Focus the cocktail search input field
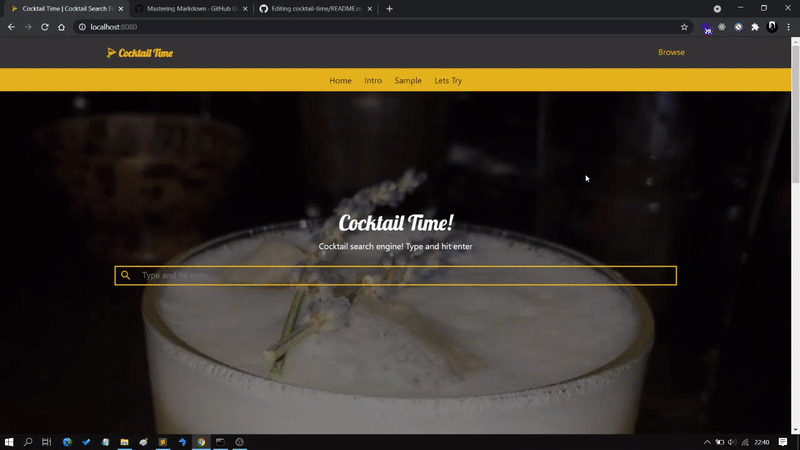The image size is (800, 450). pos(395,276)
